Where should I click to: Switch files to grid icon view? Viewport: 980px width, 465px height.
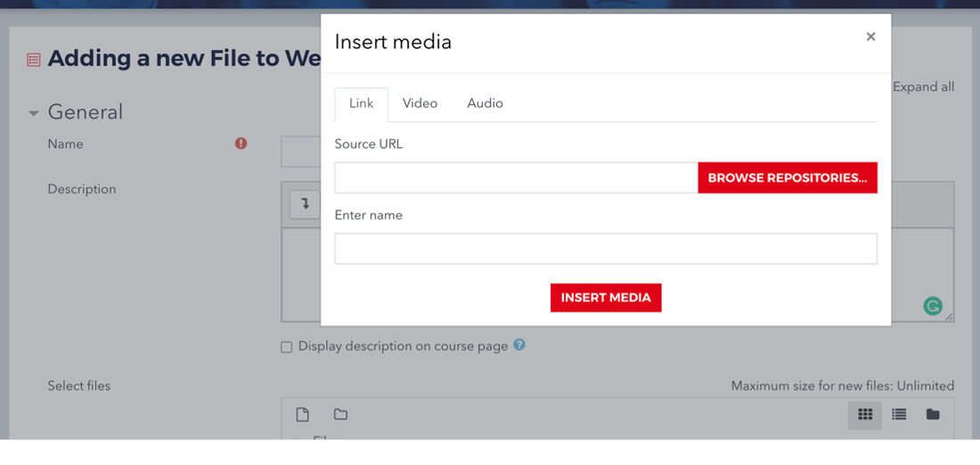[x=864, y=414]
